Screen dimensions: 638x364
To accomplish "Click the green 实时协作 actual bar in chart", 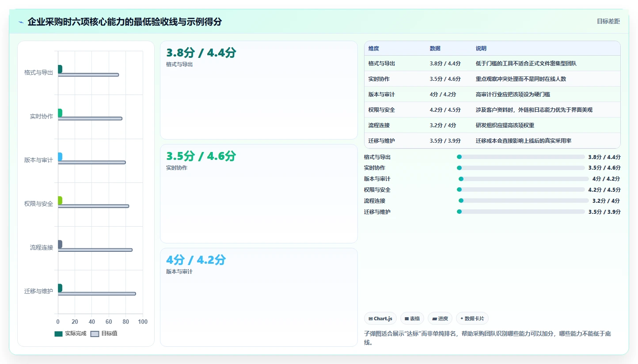I will 60,113.
